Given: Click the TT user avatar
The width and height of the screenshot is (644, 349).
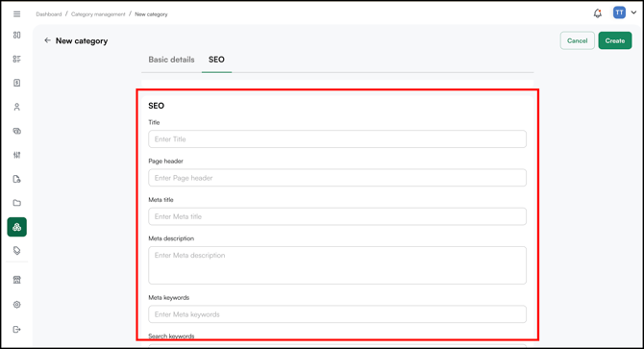Looking at the screenshot, I should click(619, 12).
